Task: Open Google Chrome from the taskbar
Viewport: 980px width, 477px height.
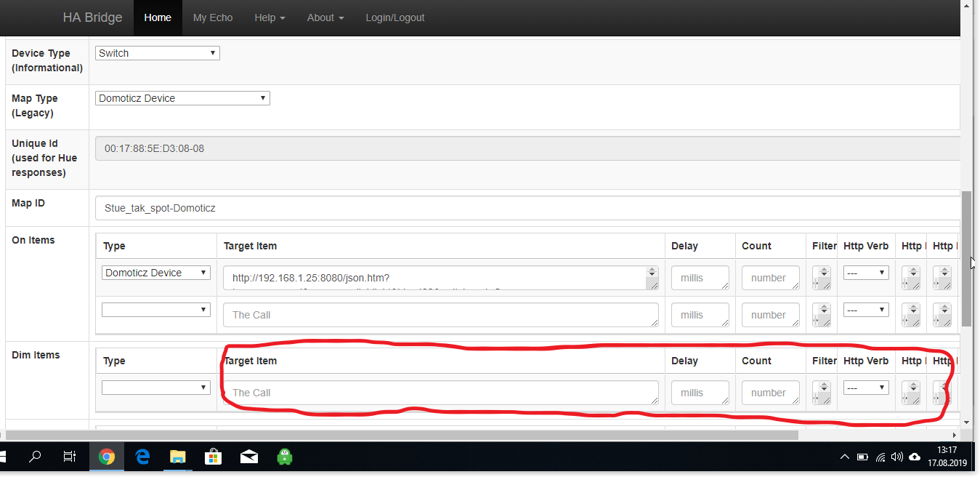Action: tap(107, 457)
